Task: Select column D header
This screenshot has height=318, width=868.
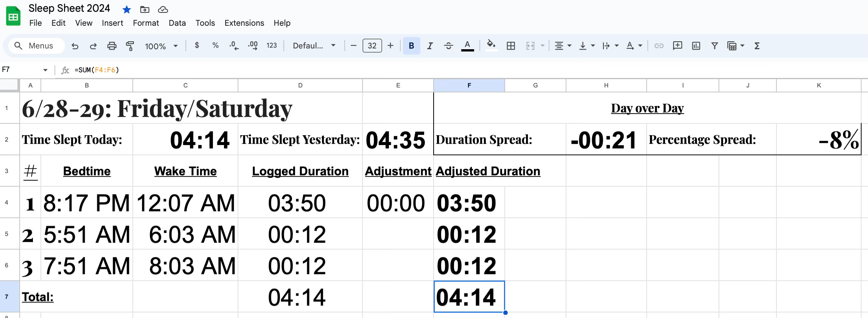Action: pos(300,86)
